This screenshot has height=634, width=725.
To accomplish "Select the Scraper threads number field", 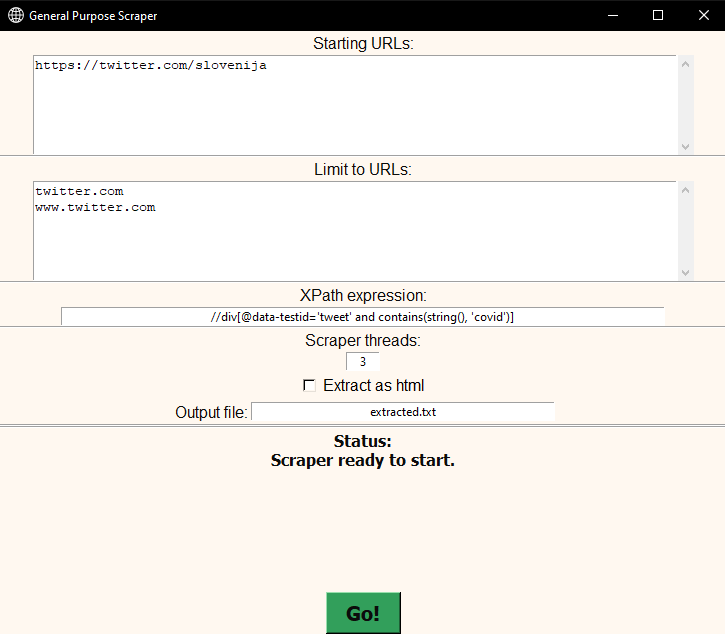I will pos(362,362).
